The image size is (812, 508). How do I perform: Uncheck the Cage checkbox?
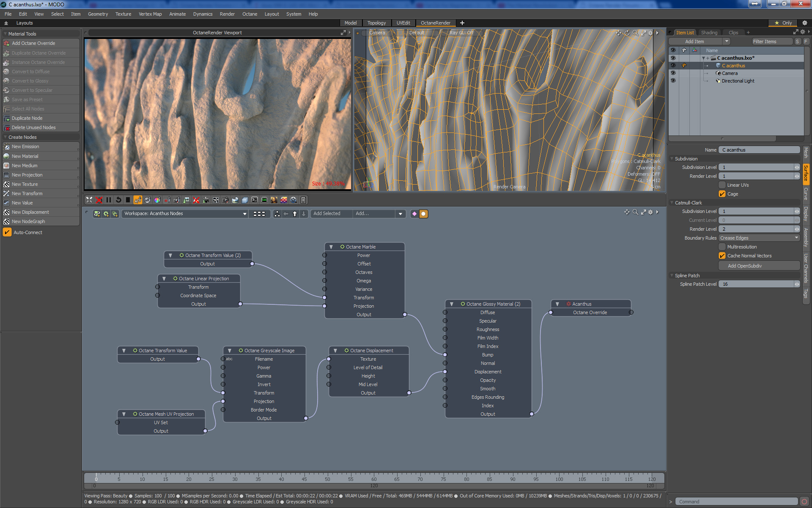722,194
